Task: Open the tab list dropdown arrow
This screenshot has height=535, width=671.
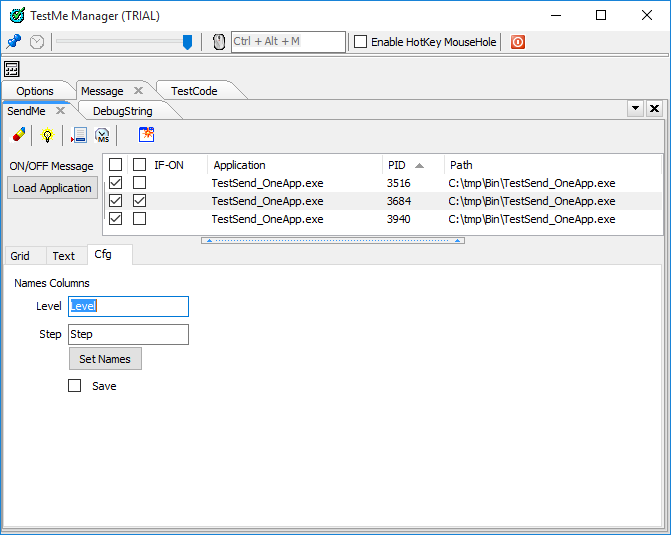Action: pos(635,108)
